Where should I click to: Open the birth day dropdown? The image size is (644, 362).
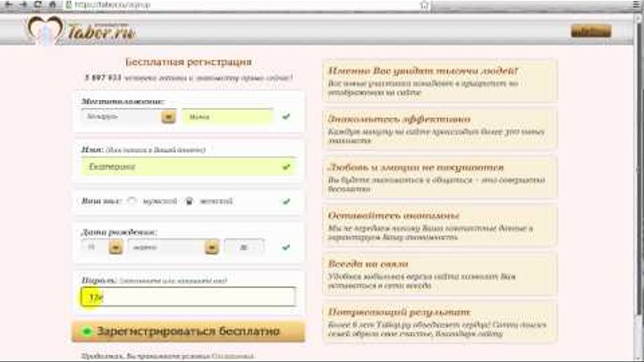(x=114, y=247)
